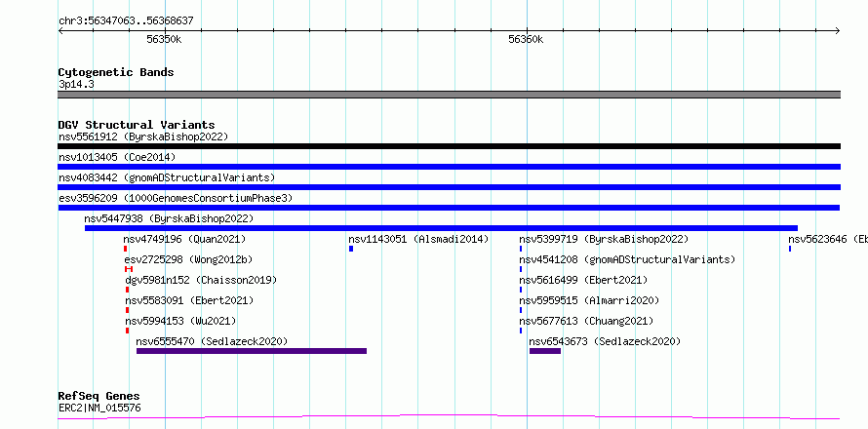The image size is (868, 429).
Task: Open nsv5994153 (Wu2021) label
Action: point(180,321)
